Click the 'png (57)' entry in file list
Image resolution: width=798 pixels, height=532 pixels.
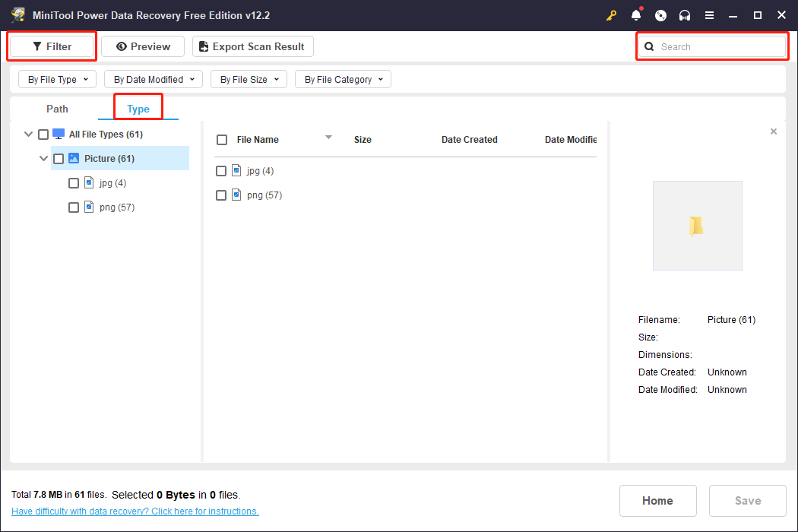[264, 195]
